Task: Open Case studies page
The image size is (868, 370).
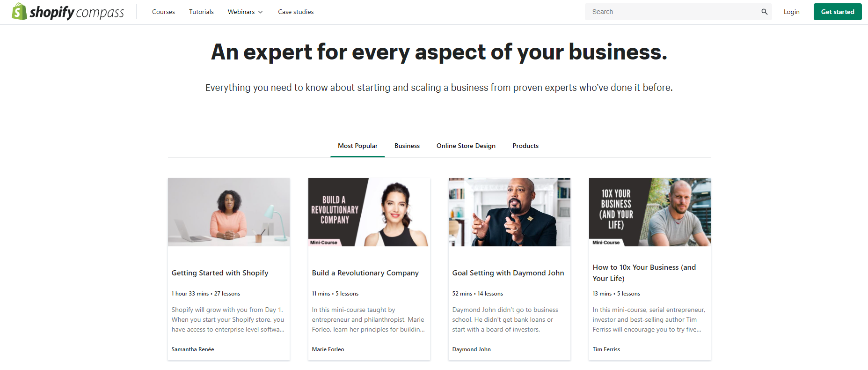Action: tap(296, 12)
